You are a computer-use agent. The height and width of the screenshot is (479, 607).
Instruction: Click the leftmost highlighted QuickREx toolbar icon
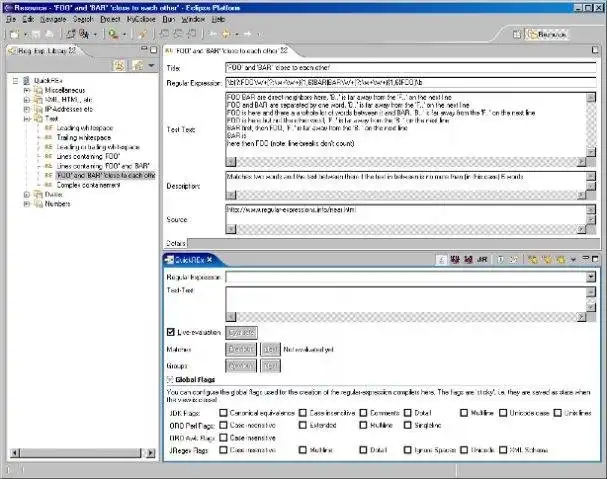[x=441, y=259]
